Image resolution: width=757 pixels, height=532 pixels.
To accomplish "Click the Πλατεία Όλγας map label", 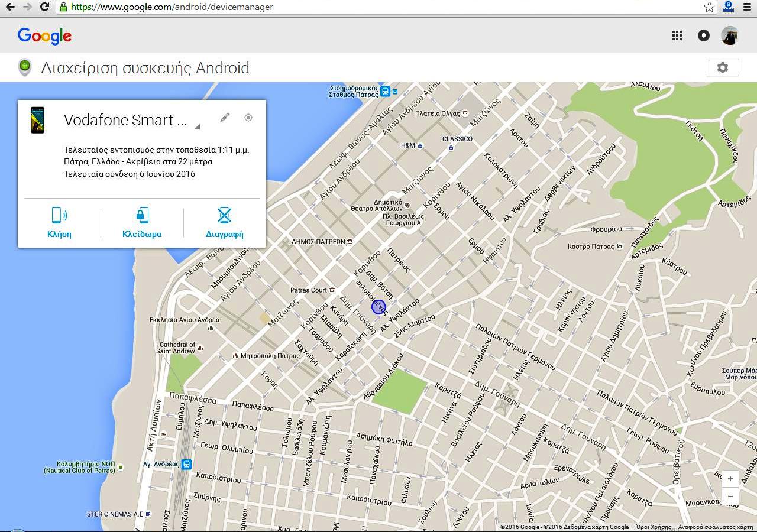I will click(438, 113).
